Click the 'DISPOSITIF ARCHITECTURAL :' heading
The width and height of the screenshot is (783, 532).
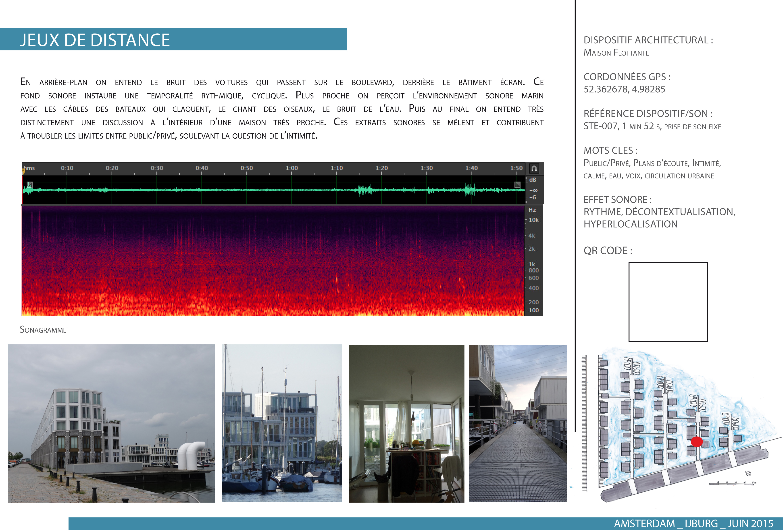pyautogui.click(x=648, y=40)
